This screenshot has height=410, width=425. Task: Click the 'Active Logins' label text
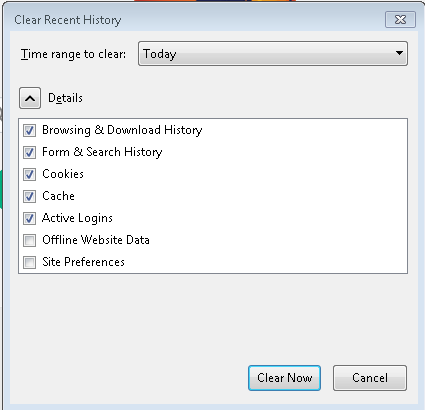pyautogui.click(x=77, y=218)
